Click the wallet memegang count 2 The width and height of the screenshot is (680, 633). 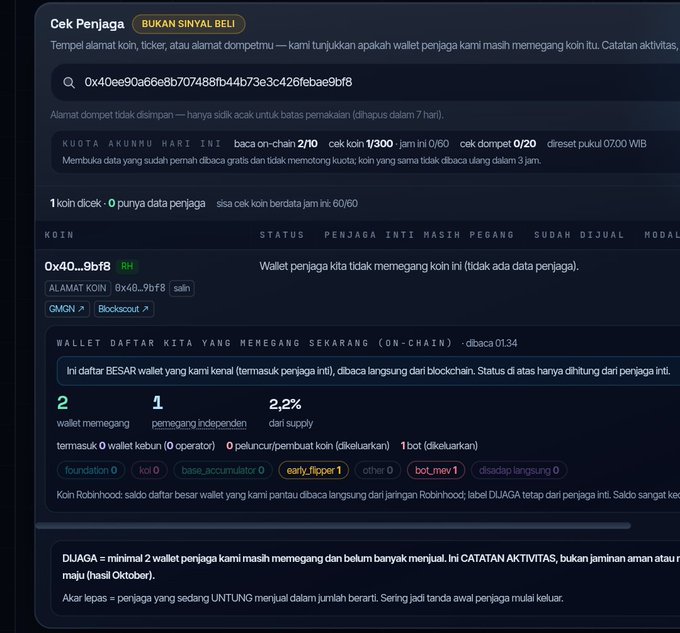[x=62, y=403]
